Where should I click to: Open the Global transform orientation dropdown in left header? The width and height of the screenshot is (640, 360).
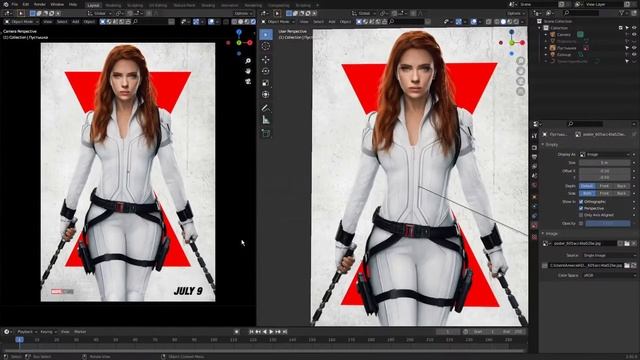100,13
